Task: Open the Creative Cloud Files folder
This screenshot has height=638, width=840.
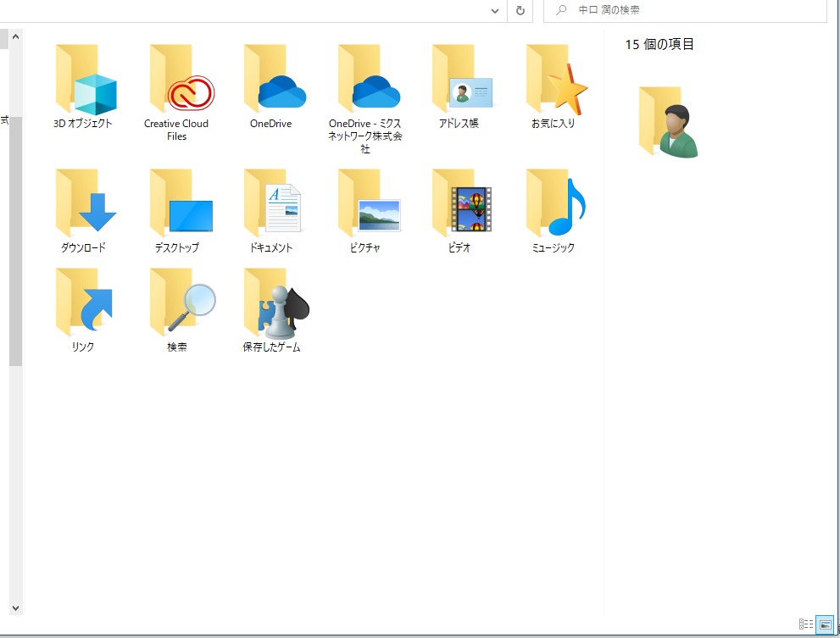Action: point(177,83)
